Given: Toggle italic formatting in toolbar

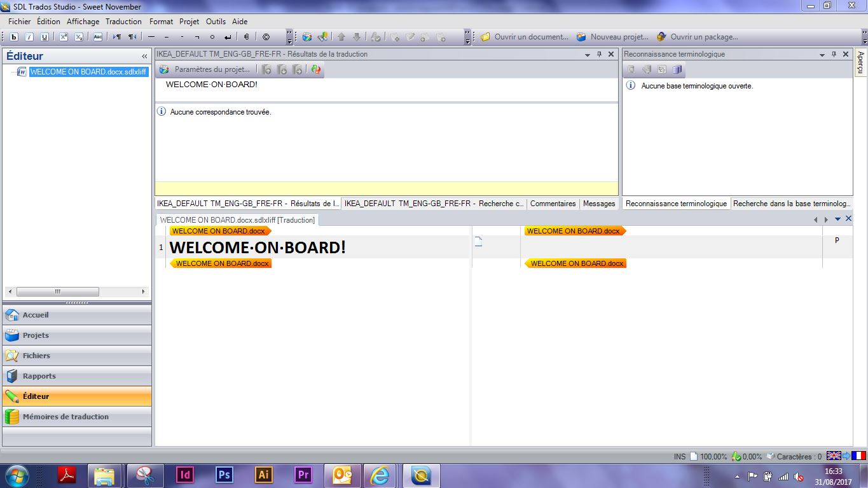Looking at the screenshot, I should tap(29, 37).
